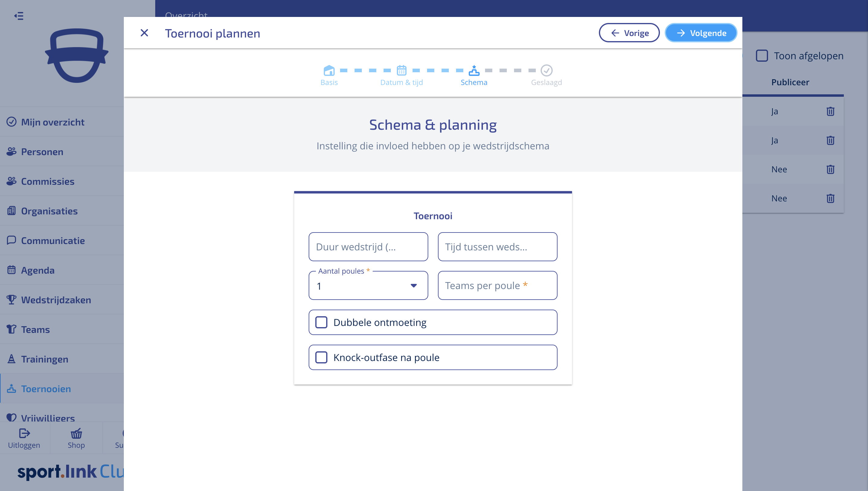Image resolution: width=868 pixels, height=491 pixels.
Task: Click the Datum & tijd calendar icon
Action: (x=401, y=70)
